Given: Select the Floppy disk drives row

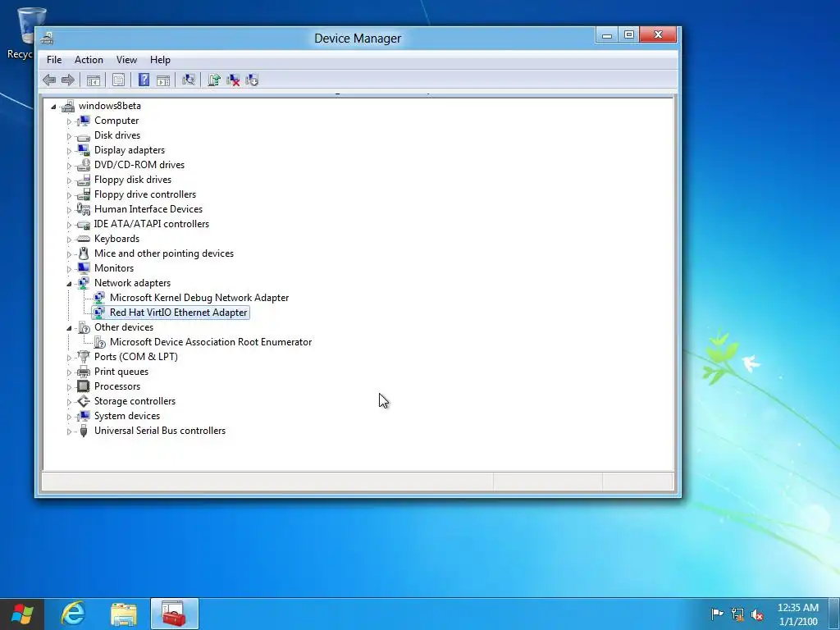Looking at the screenshot, I should click(x=133, y=180).
